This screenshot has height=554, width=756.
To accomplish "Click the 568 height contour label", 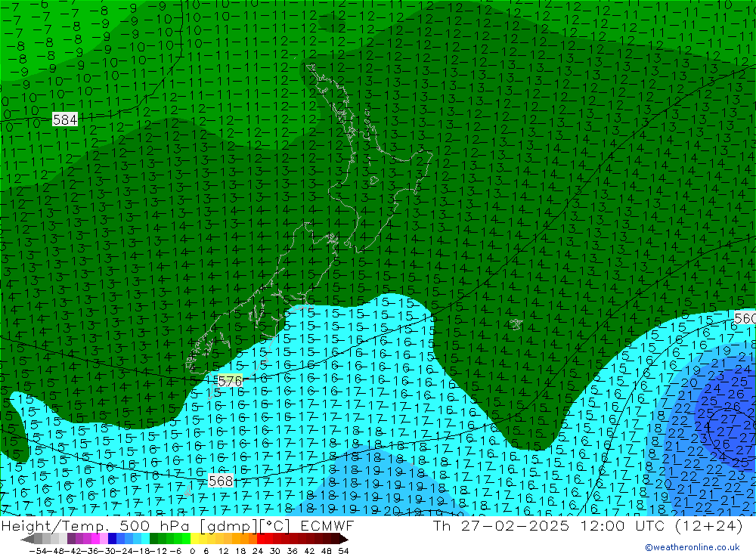I will click(x=222, y=481).
